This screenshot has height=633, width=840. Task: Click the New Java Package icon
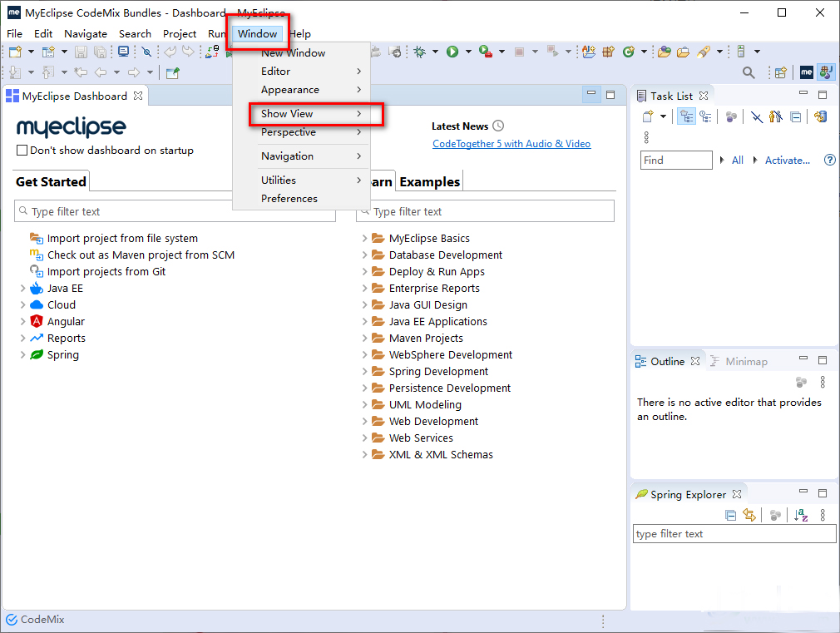tap(609, 52)
